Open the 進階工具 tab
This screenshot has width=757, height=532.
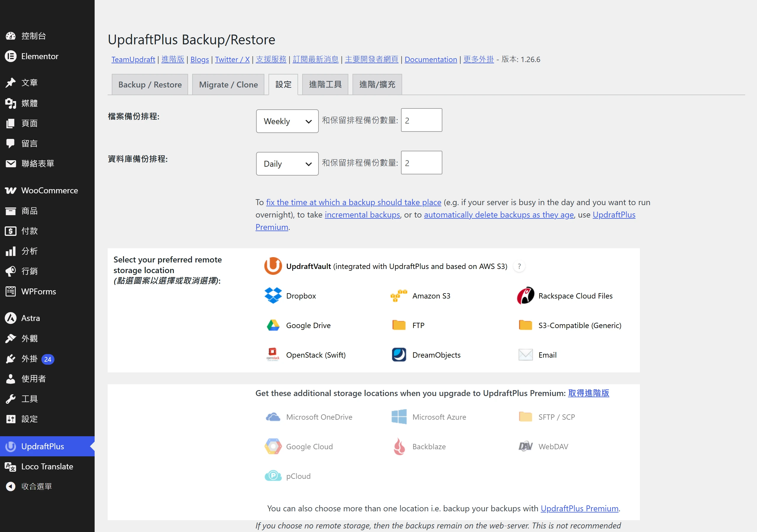(325, 85)
